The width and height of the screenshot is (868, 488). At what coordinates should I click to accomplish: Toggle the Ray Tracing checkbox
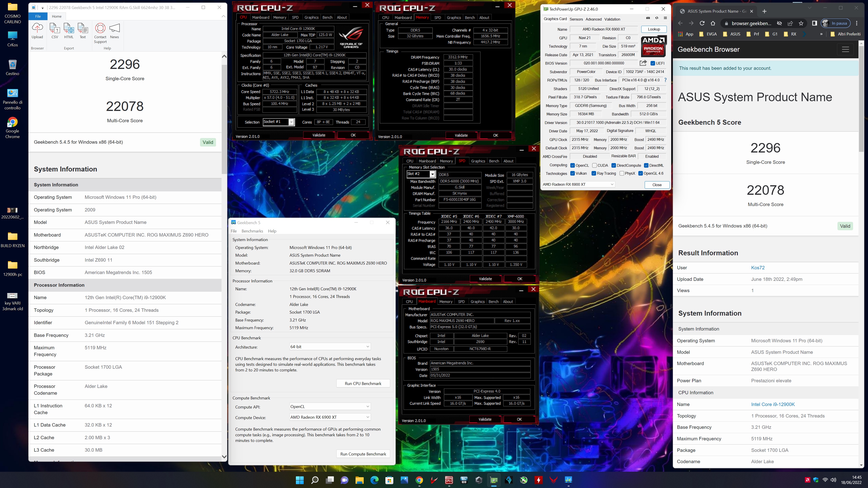click(594, 174)
